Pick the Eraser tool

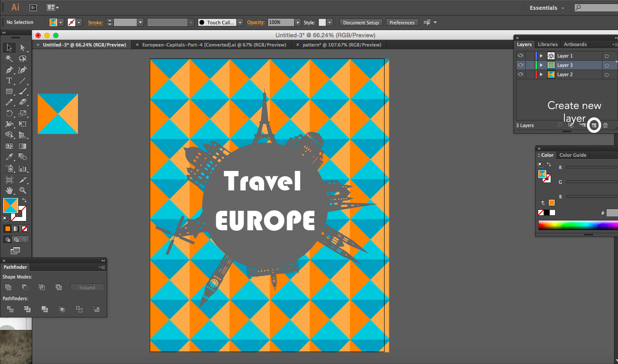[x=23, y=102]
